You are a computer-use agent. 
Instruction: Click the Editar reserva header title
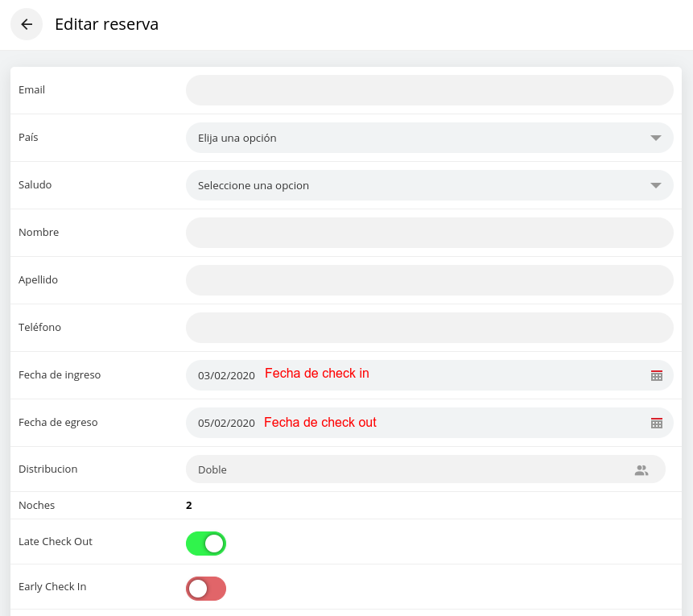[107, 24]
